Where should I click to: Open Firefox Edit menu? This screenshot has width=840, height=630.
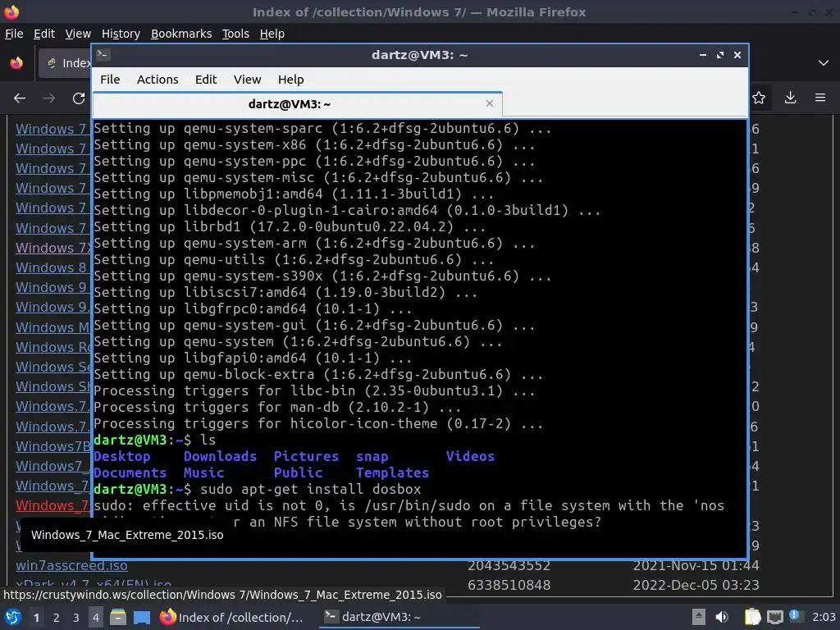coord(44,34)
